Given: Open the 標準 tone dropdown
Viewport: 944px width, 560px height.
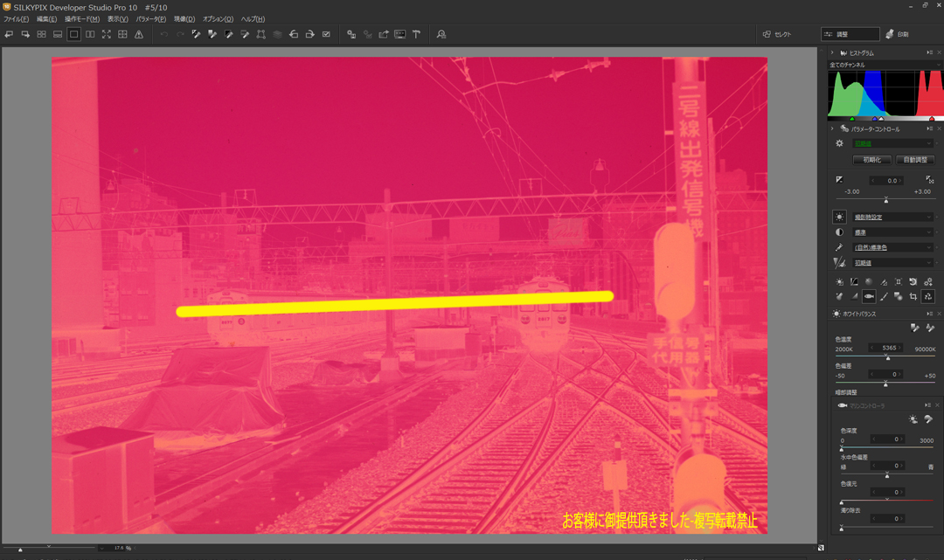Looking at the screenshot, I should [x=892, y=232].
